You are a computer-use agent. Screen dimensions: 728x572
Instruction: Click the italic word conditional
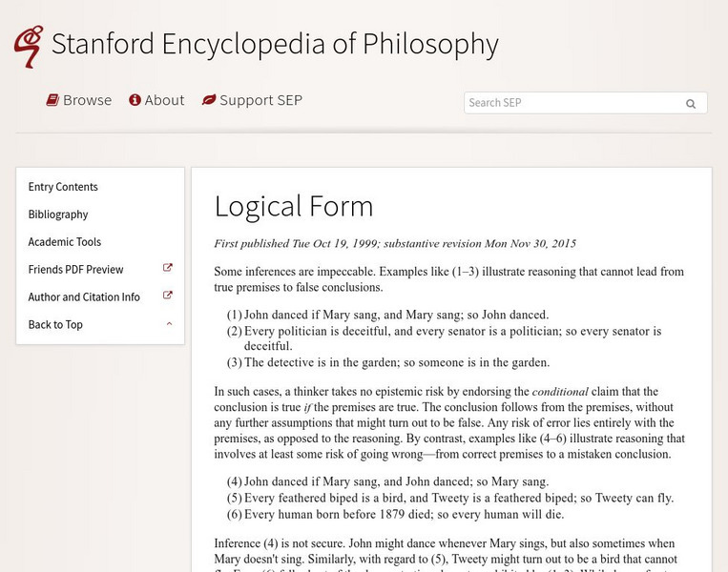pos(560,392)
